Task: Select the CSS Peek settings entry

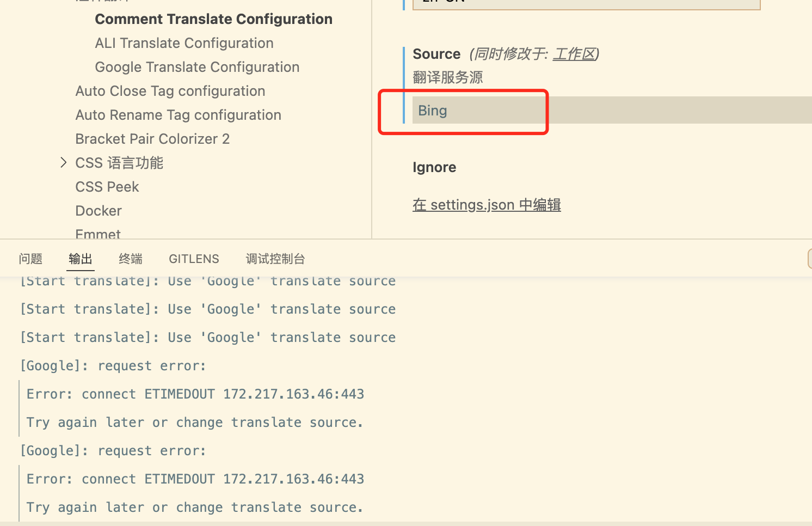Action: coord(107,186)
